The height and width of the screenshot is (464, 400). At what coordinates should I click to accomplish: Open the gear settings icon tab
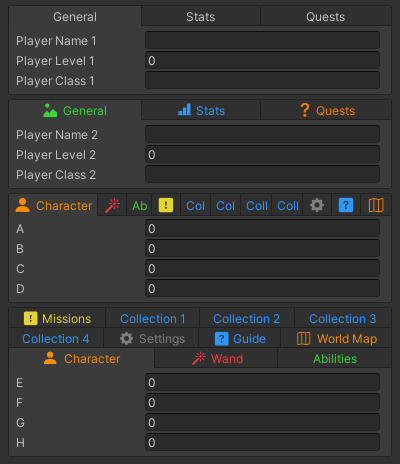[317, 205]
